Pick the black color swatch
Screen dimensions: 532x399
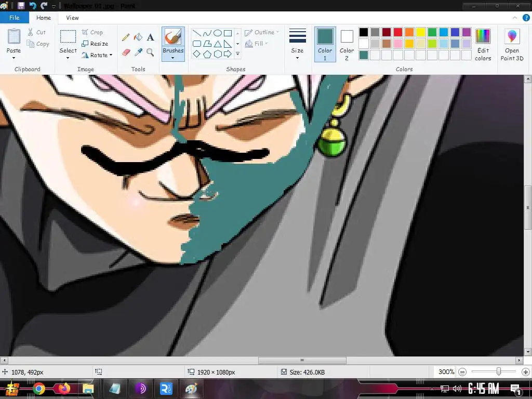(x=363, y=32)
